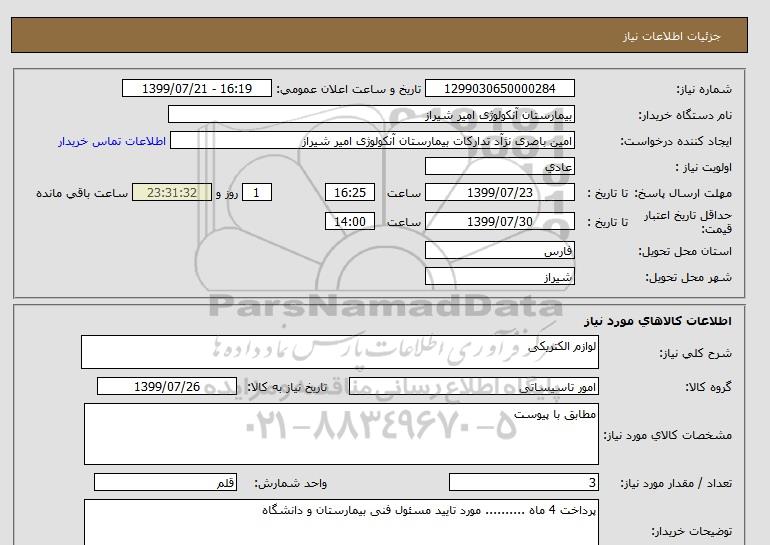The height and width of the screenshot is (545, 770).
Task: Select the buyer name field بیمارستان آنکولوژی امیر شیراز
Action: [x=371, y=114]
